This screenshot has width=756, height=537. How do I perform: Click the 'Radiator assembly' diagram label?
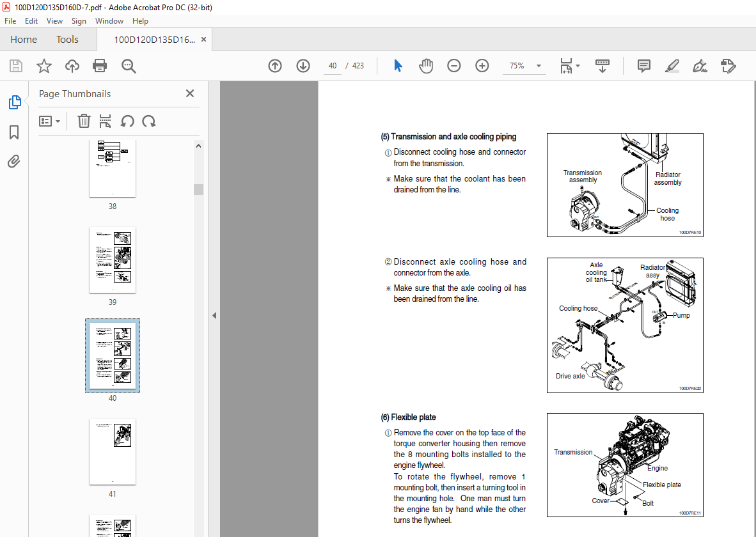[668, 178]
